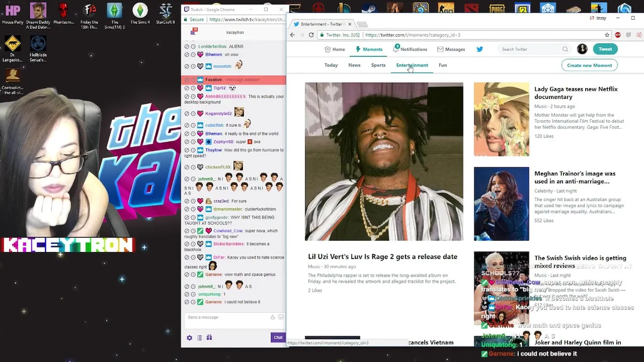Open Swish Swish video mixed reviews link
Viewport: 644px width, 362px height.
point(580,262)
